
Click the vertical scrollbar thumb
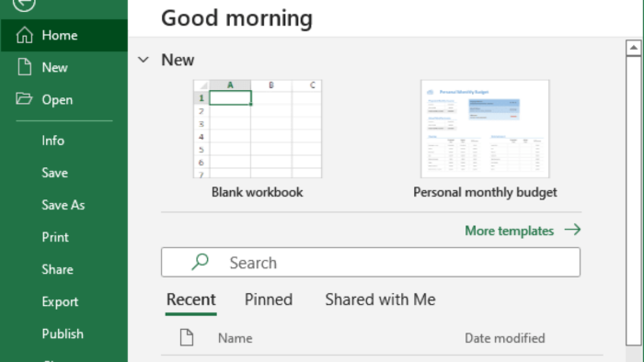(634, 201)
